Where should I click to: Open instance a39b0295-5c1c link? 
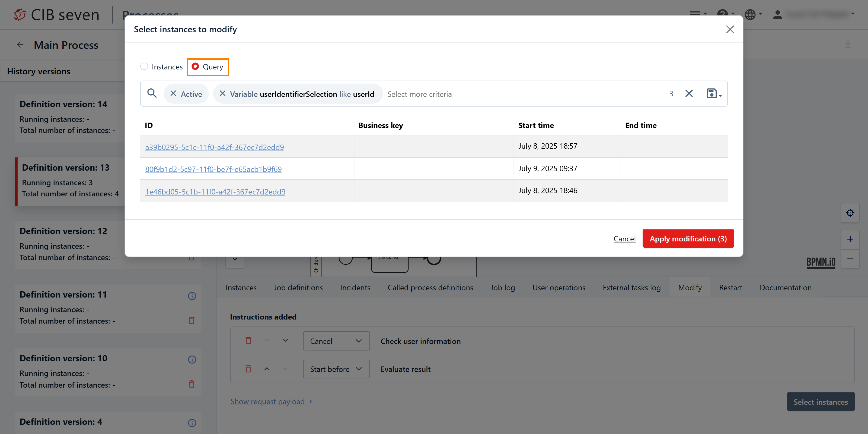pyautogui.click(x=214, y=147)
